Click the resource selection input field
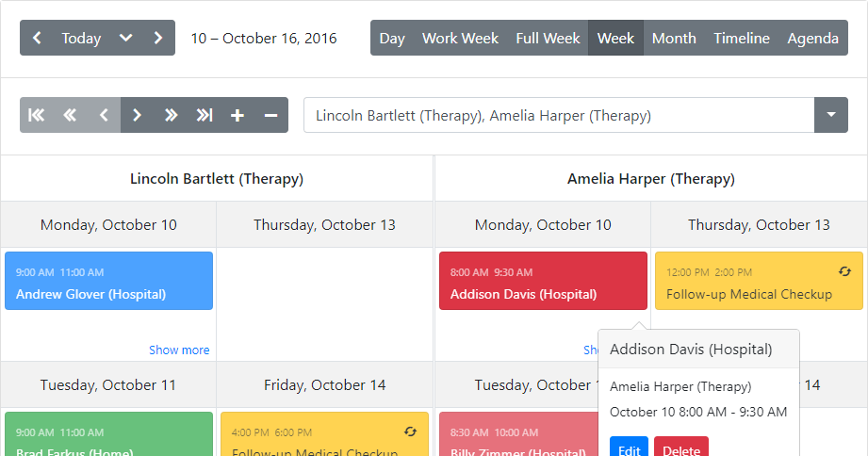Screen dimensions: 868x456 pyautogui.click(x=559, y=115)
